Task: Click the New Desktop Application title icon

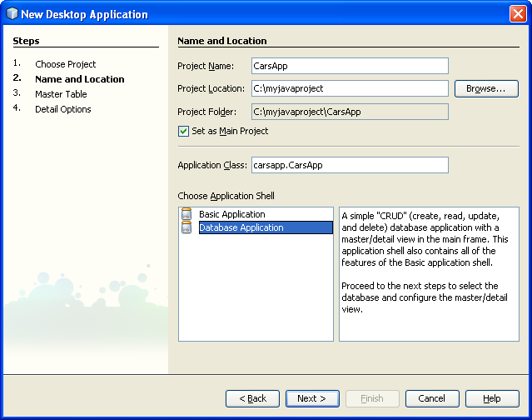Action: pyautogui.click(x=11, y=14)
